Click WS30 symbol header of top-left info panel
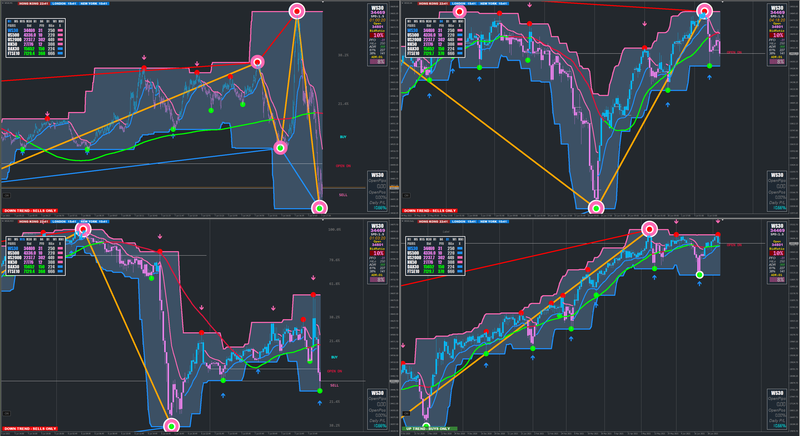Screen dimensions: 800x436 [x=378, y=8]
